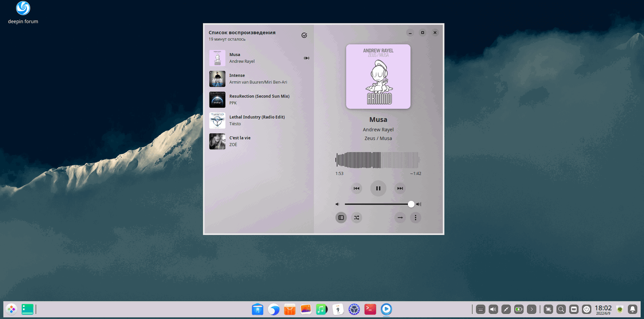The width and height of the screenshot is (644, 319).
Task: Select the Musa track in playlist
Action: click(259, 58)
